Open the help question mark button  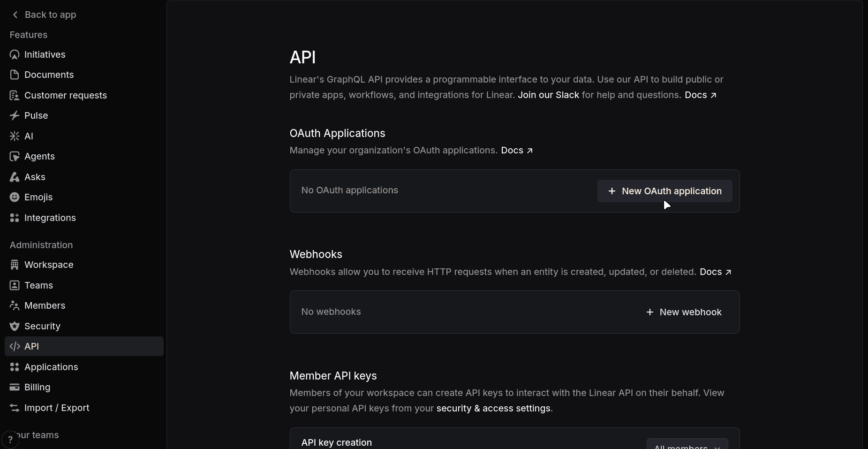tap(10, 440)
